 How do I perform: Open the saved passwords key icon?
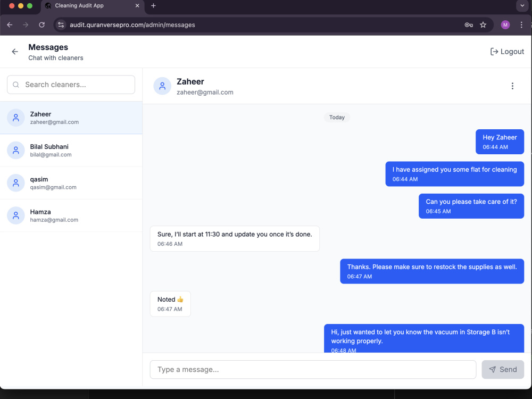(x=469, y=25)
